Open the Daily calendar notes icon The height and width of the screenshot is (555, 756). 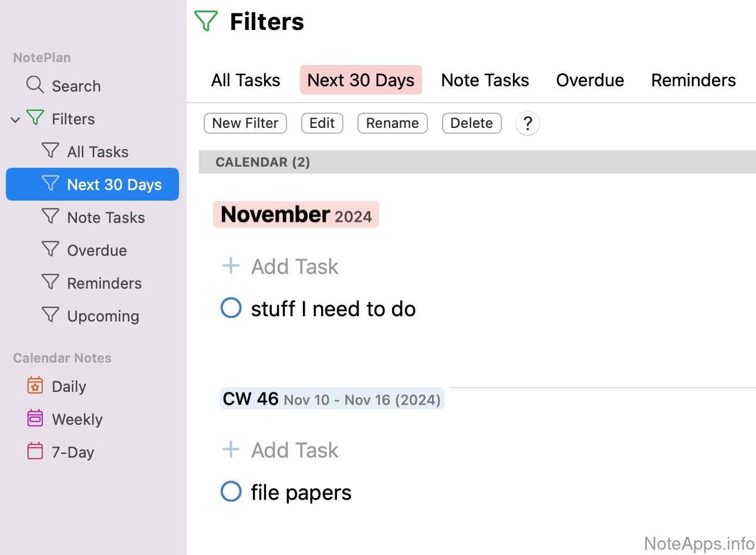35,385
